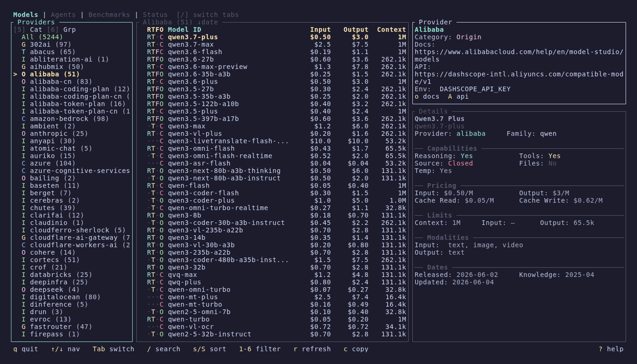
Task: Click the Alibaba (51) date sort title
Action: 180,22
